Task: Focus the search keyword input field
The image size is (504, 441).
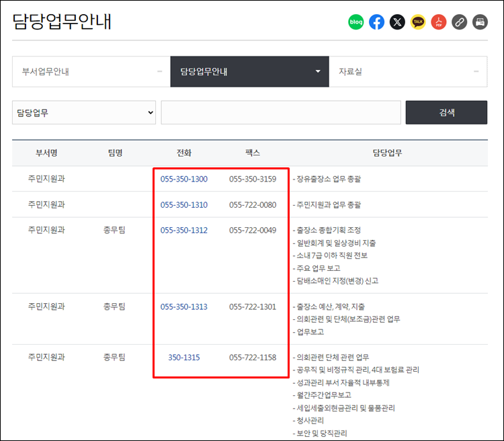Action: pyautogui.click(x=281, y=112)
